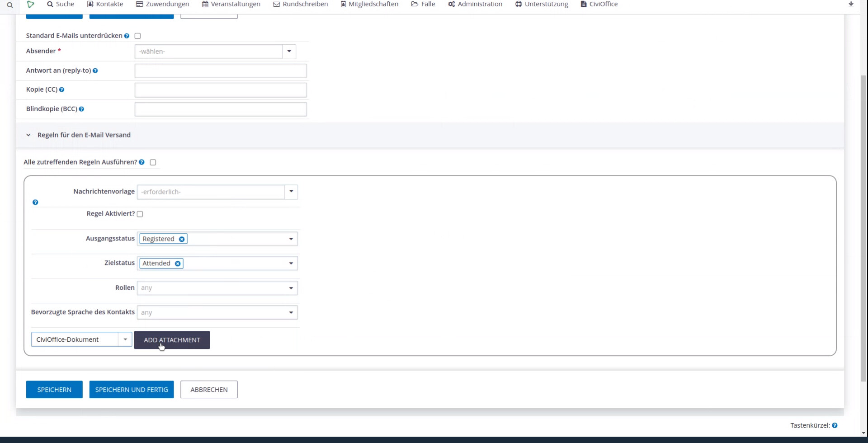This screenshot has width=868, height=443.
Task: Open the Ausgangsstatus dropdown arrow
Action: (291, 239)
